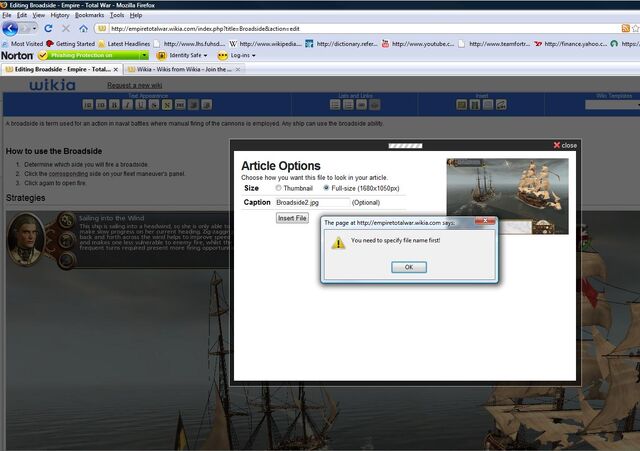Image resolution: width=640 pixels, height=451 pixels.
Task: Select the Thumbnail size radio button
Action: click(x=278, y=188)
